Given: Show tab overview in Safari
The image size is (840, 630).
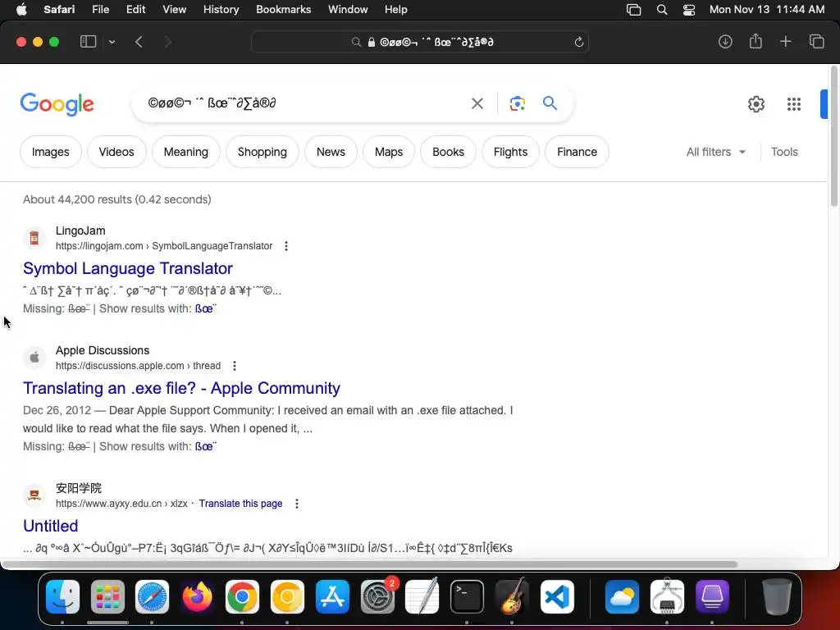Looking at the screenshot, I should coord(816,42).
